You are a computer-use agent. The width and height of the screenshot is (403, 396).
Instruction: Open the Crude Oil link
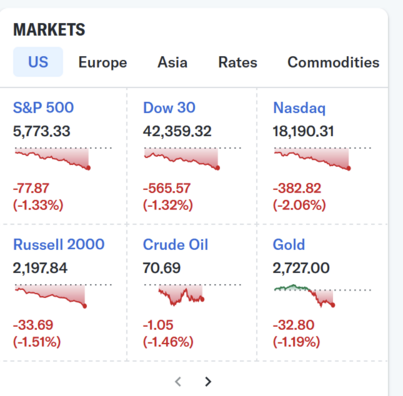coord(175,244)
